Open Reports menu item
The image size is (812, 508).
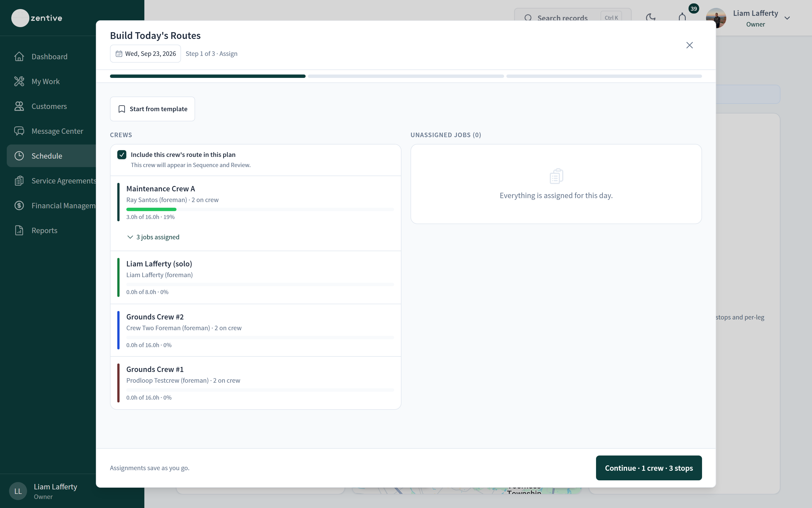click(51, 231)
